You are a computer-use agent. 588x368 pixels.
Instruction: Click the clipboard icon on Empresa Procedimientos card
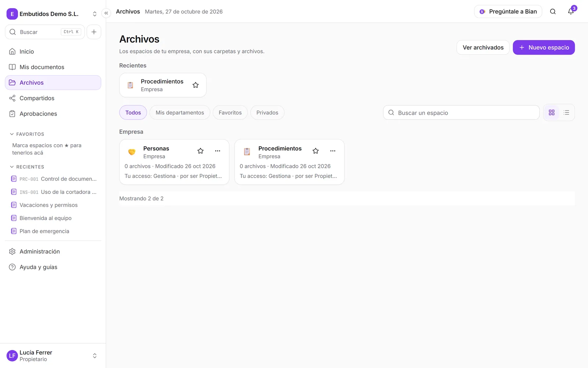[x=247, y=152]
